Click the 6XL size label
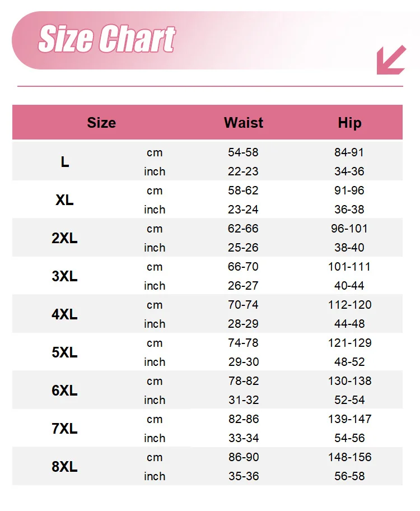The height and width of the screenshot is (511, 420). [65, 391]
